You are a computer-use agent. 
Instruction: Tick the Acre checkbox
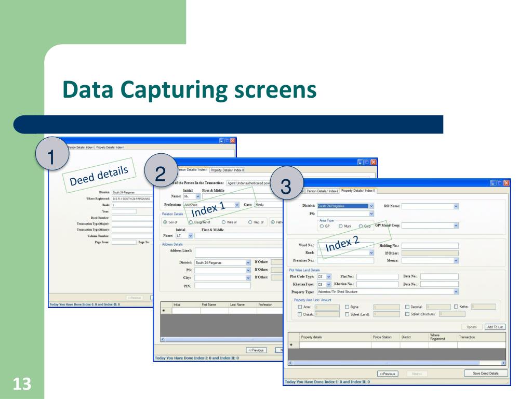click(x=300, y=307)
